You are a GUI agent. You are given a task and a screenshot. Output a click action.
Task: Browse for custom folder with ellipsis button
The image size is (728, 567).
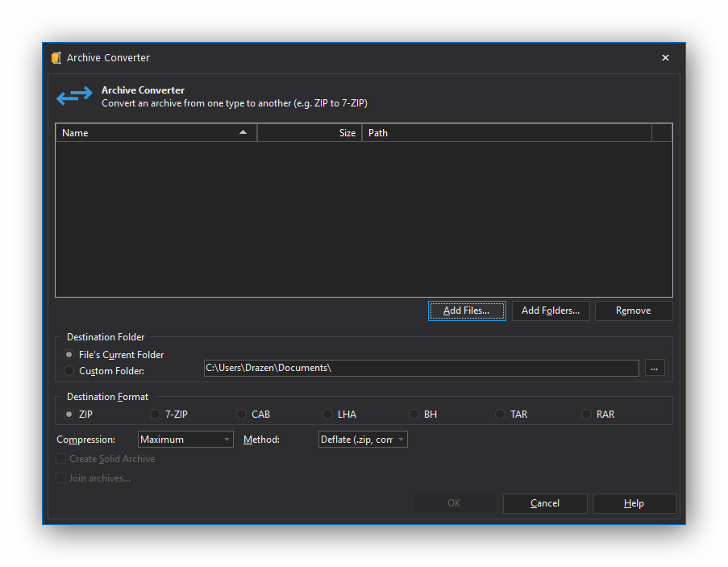(655, 368)
